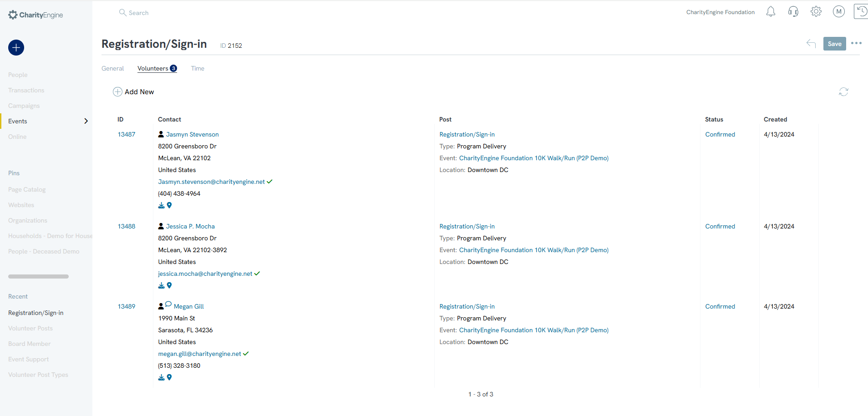The width and height of the screenshot is (868, 416).
Task: Open recent Board Member item
Action: click(x=30, y=344)
